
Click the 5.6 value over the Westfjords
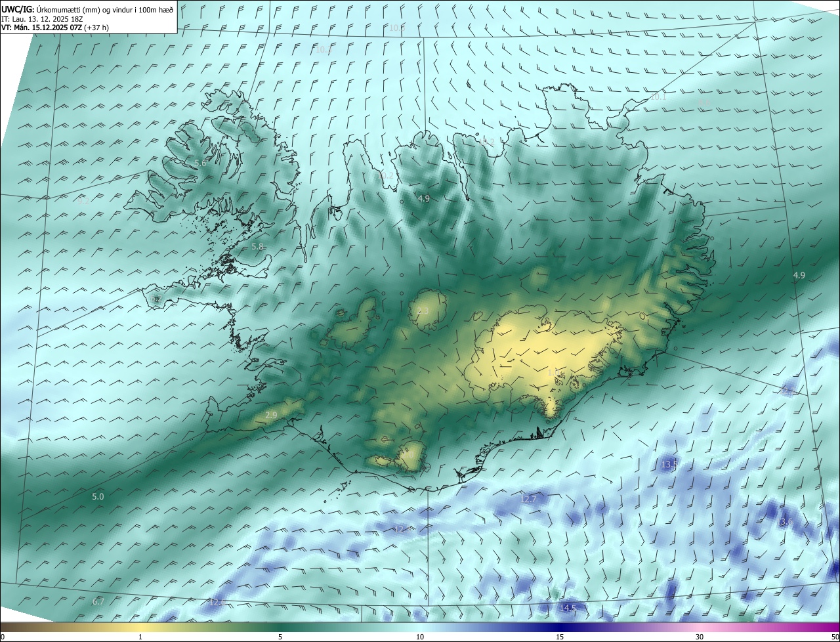(201, 163)
